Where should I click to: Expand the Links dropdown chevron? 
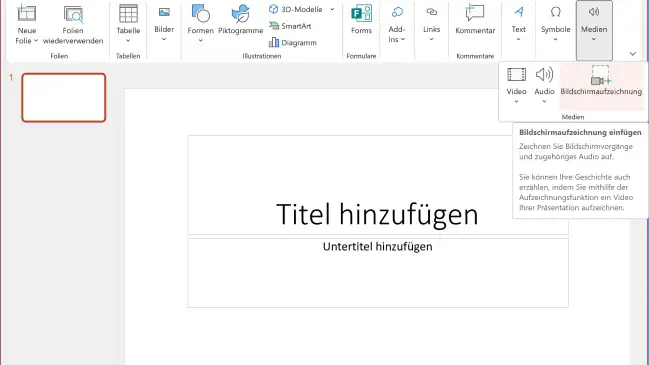tap(431, 39)
